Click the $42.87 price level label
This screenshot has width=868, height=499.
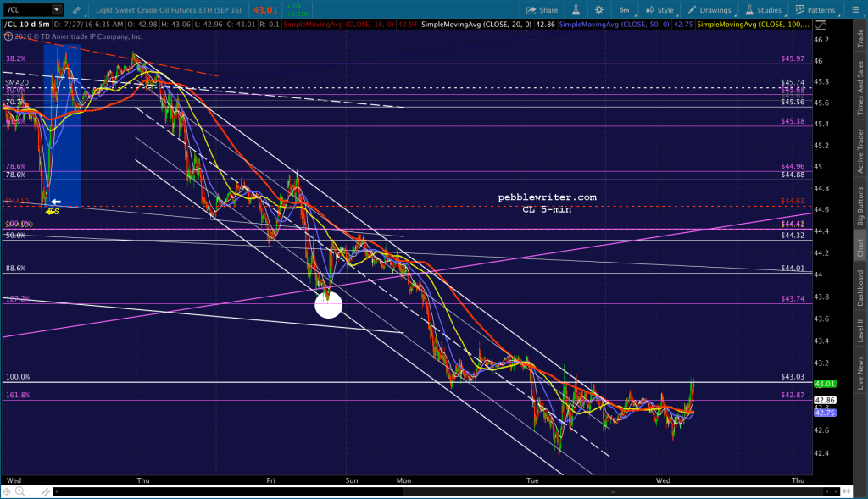793,395
